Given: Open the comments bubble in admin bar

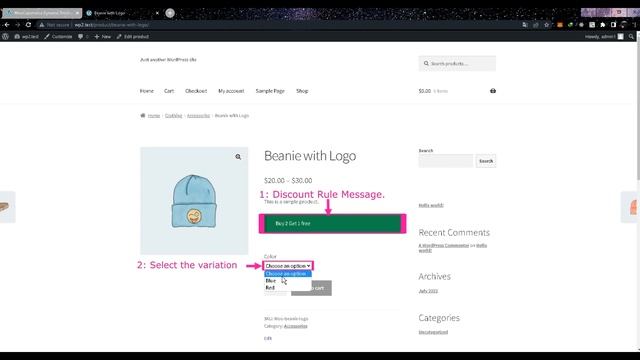Looking at the screenshot, I should [x=83, y=36].
